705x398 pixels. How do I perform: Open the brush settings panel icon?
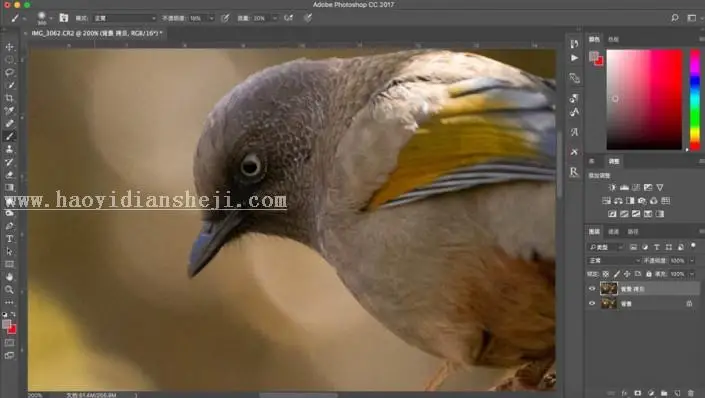(x=64, y=18)
